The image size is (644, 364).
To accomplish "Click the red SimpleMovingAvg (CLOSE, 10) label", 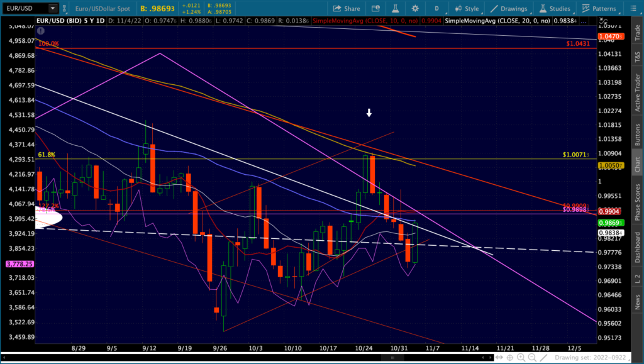I will tap(365, 21).
